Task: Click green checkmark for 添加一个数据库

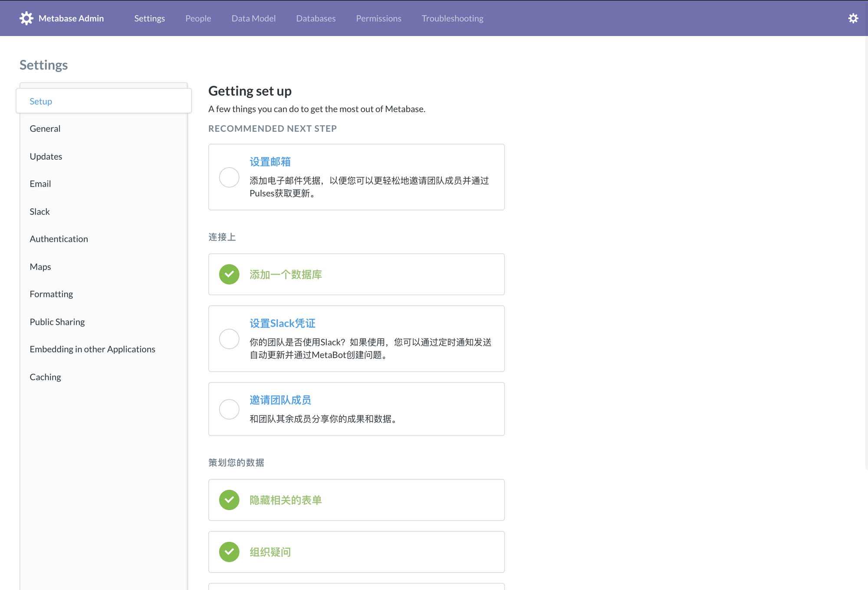Action: 229,274
